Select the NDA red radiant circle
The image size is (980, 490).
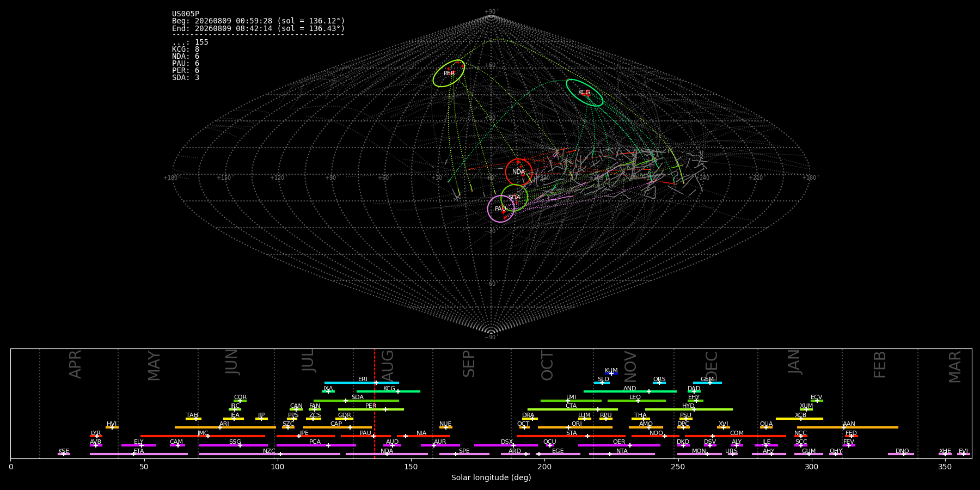519,172
